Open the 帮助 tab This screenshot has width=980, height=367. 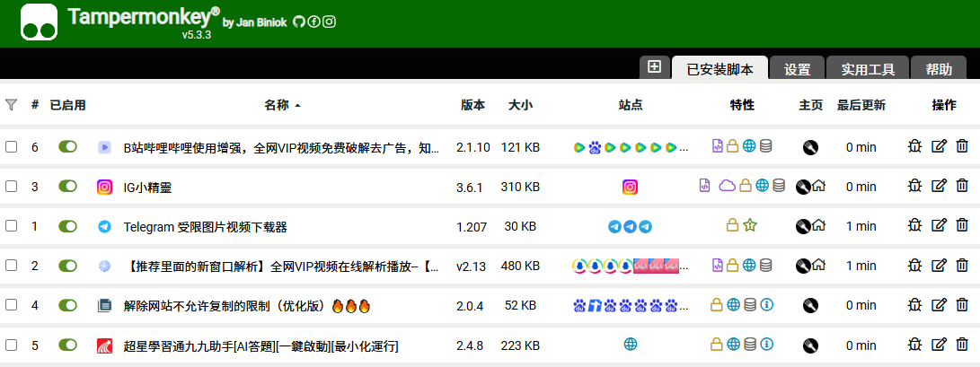pos(939,69)
